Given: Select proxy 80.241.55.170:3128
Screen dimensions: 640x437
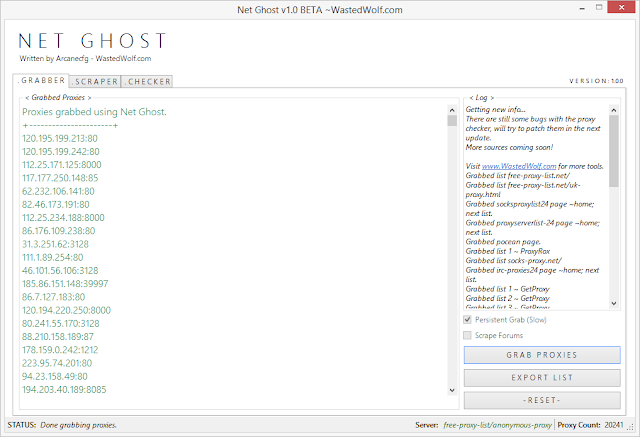Looking at the screenshot, I should [x=61, y=323].
